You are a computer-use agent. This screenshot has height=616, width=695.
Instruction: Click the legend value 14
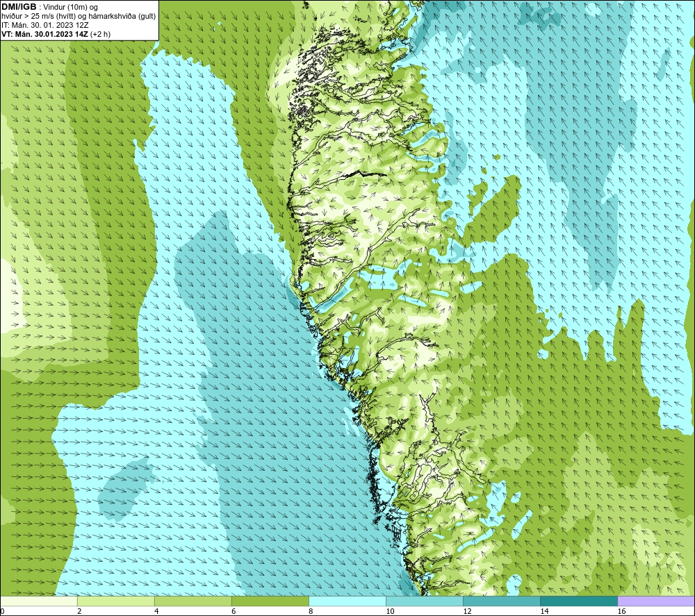(x=544, y=611)
